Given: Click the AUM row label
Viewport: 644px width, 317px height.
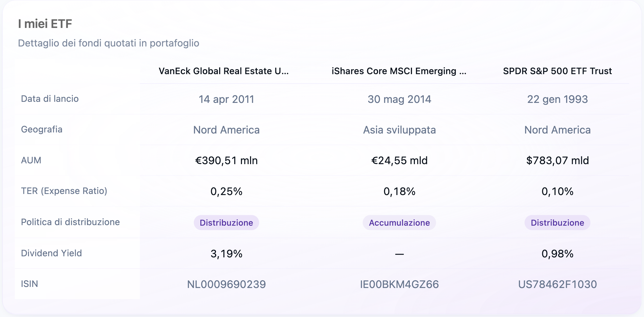Looking at the screenshot, I should click(31, 160).
